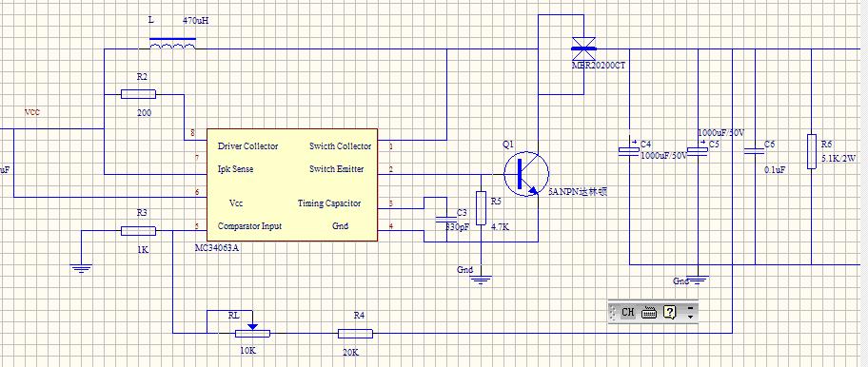Viewport: 868px width, 367px height.
Task: Click the Comparator Input pin label
Action: (x=249, y=226)
